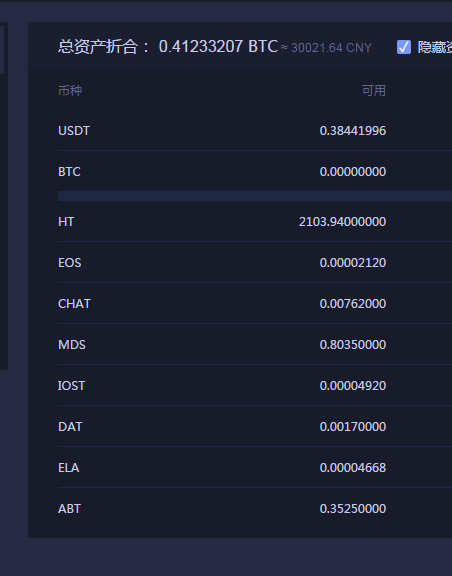Select the DAT currency row

(255, 426)
